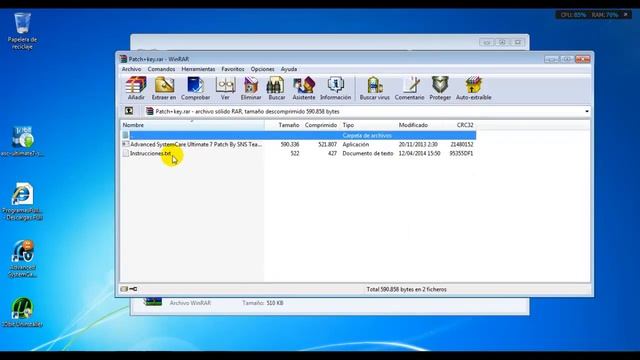Close the WinRAR window

click(583, 60)
